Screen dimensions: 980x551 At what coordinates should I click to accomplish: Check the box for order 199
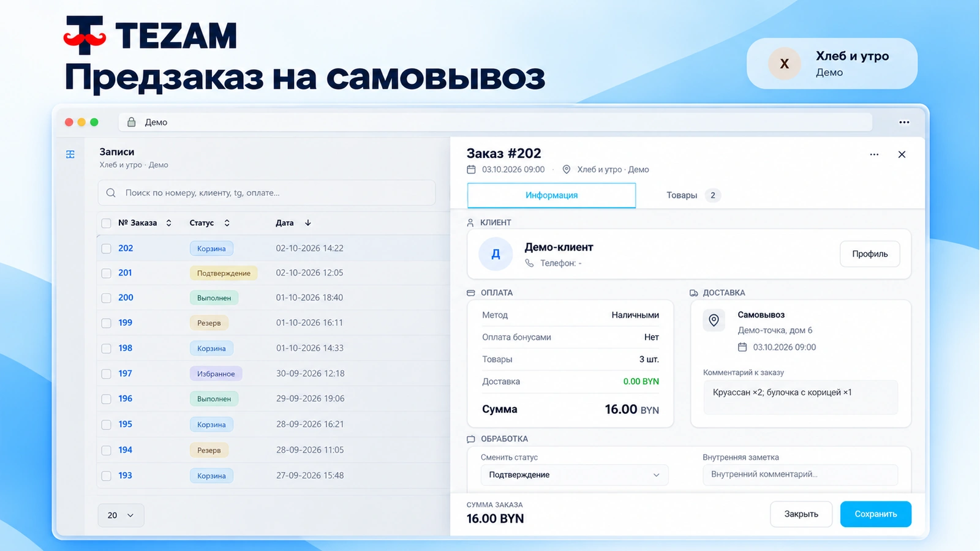[x=106, y=323]
